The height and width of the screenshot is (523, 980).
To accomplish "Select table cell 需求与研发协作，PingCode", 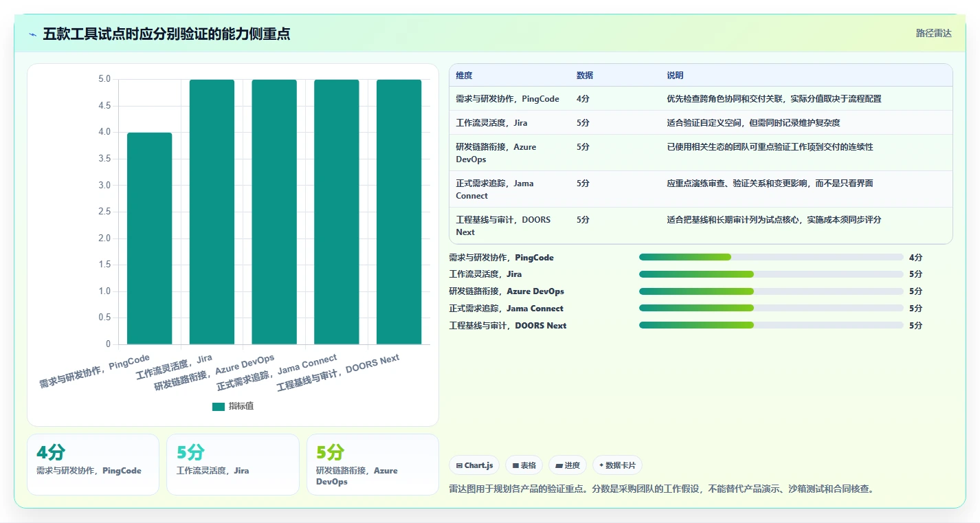I will pos(507,99).
